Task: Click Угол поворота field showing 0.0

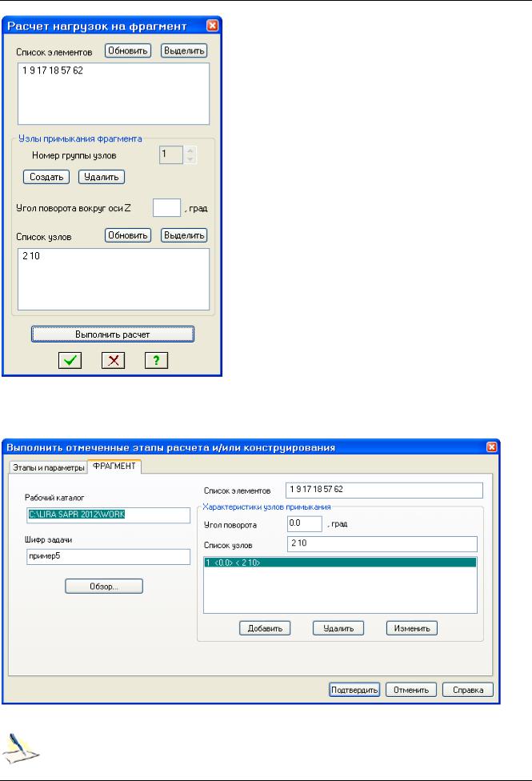Action: [x=305, y=523]
